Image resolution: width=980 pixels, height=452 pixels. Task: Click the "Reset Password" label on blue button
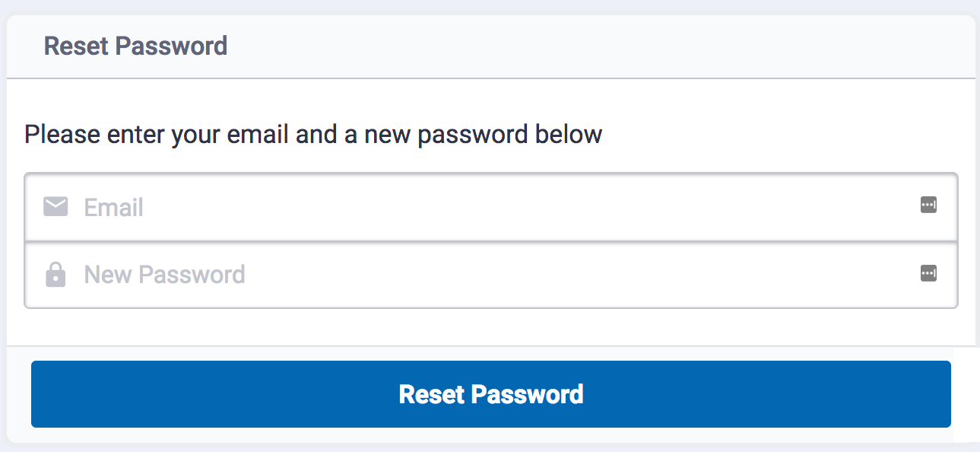tap(490, 394)
